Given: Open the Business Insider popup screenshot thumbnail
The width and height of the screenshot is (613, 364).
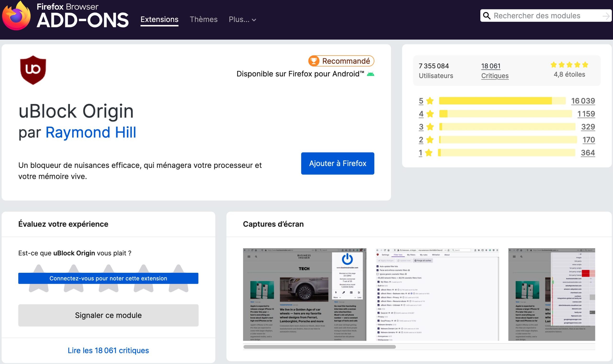Looking at the screenshot, I should [x=305, y=294].
